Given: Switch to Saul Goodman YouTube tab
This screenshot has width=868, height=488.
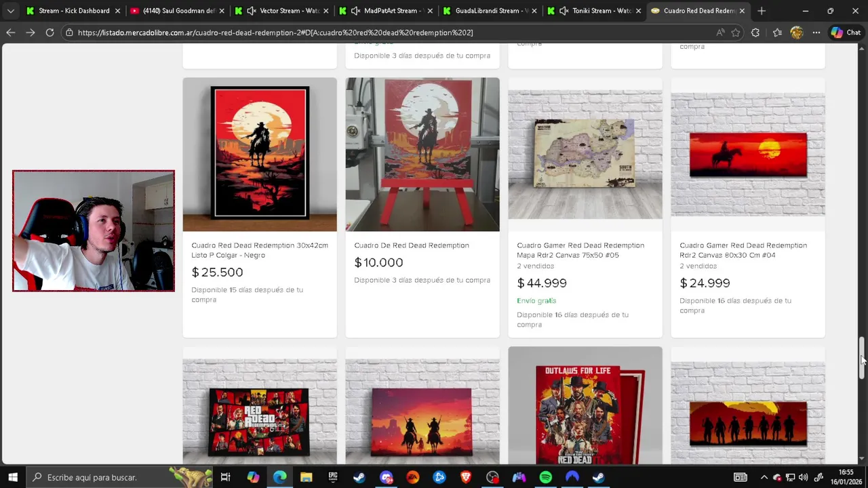Looking at the screenshot, I should point(177,11).
